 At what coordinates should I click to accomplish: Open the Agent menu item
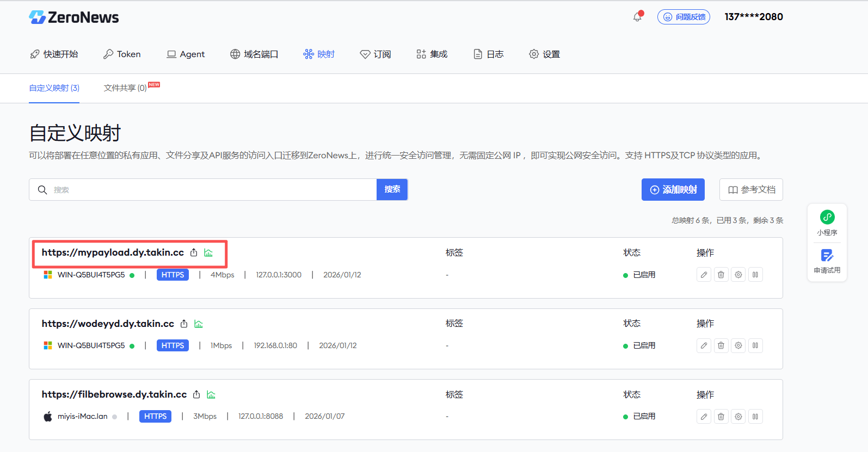coord(186,54)
